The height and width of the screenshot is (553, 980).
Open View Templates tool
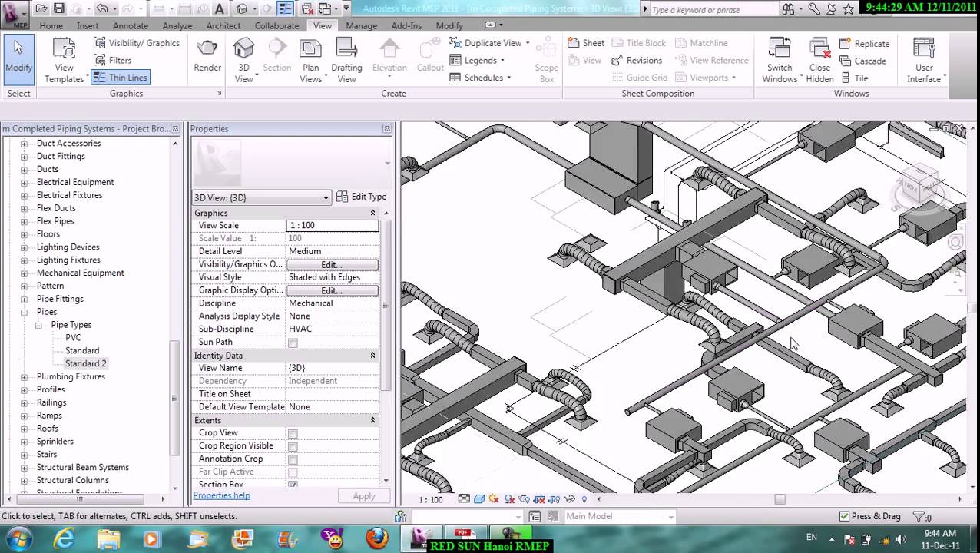click(65, 61)
